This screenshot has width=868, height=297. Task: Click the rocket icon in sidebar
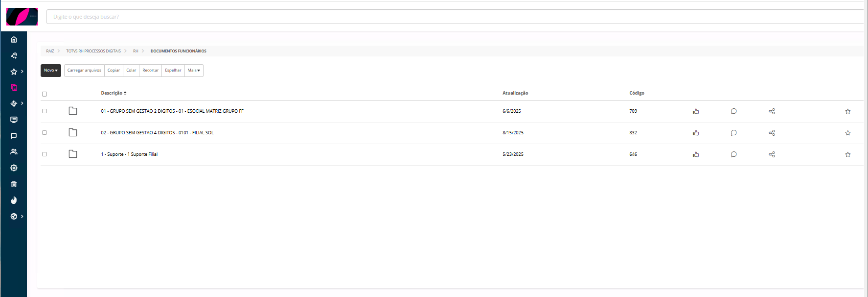14,55
